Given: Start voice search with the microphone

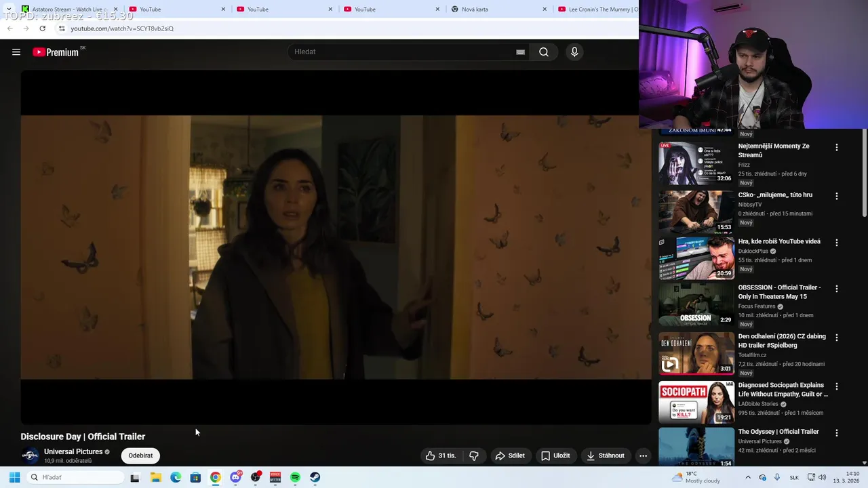Looking at the screenshot, I should (574, 52).
